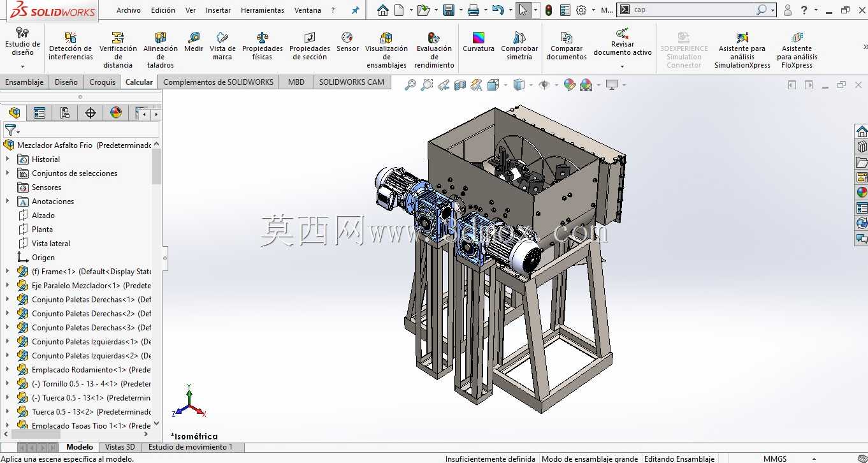Open the DisplayManager color sphere tab
Screen dimensions: 868x463
point(116,113)
